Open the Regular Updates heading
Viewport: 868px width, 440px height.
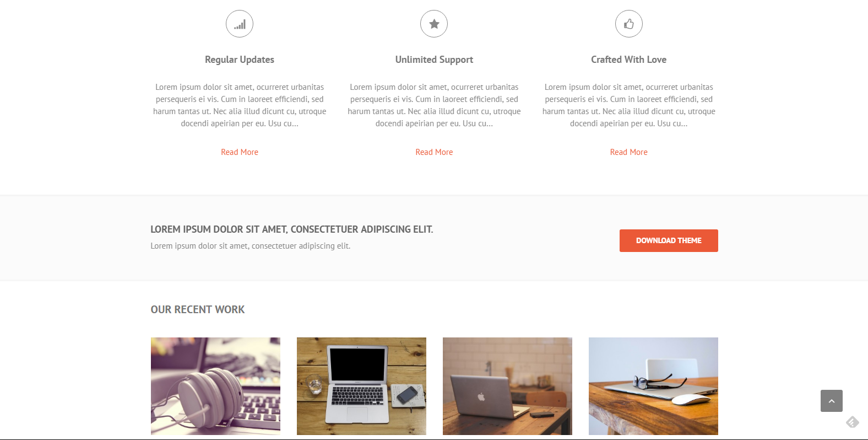(x=240, y=60)
